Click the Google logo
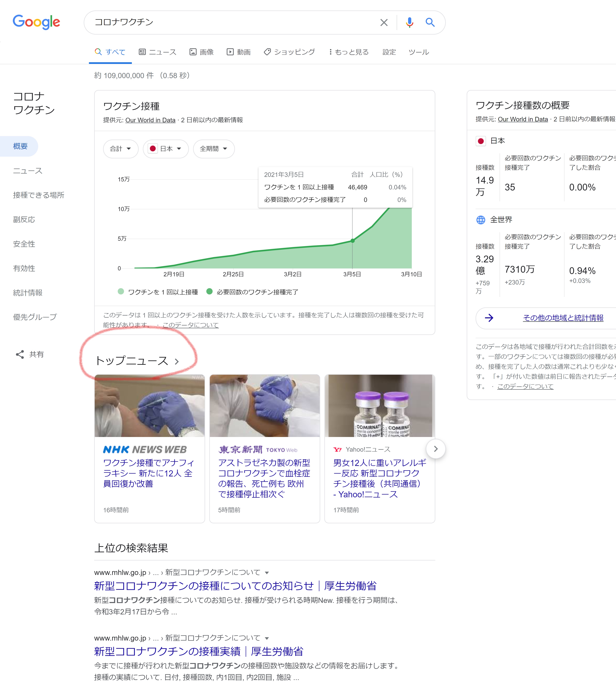Screen dimensions: 616x688 pos(37,22)
